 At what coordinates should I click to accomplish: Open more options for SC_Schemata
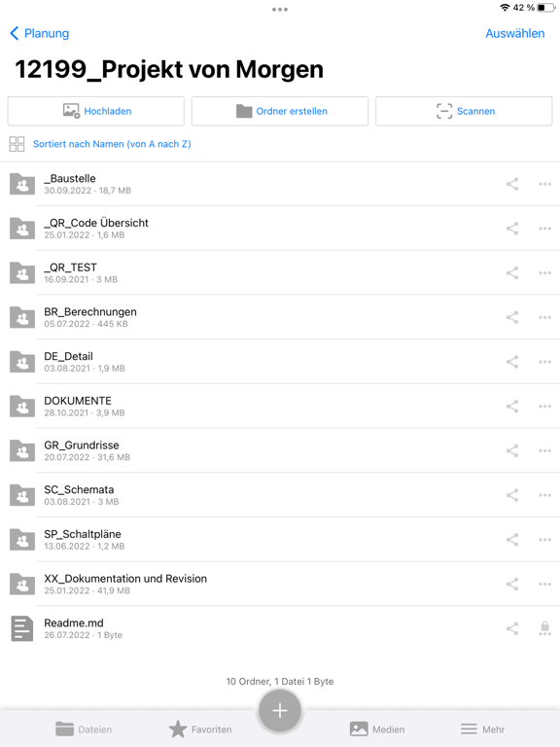(x=544, y=495)
